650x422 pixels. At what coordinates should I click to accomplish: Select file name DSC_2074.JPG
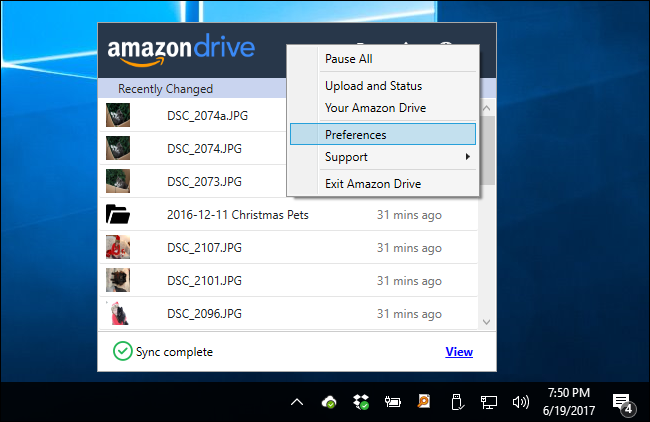204,148
